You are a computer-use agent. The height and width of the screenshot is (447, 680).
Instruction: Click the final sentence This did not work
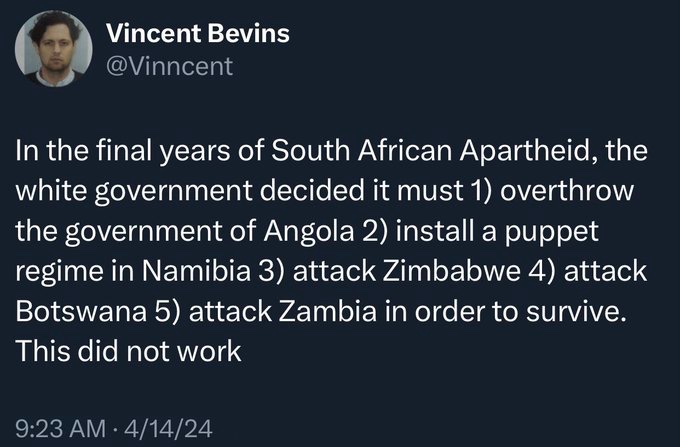click(x=128, y=351)
